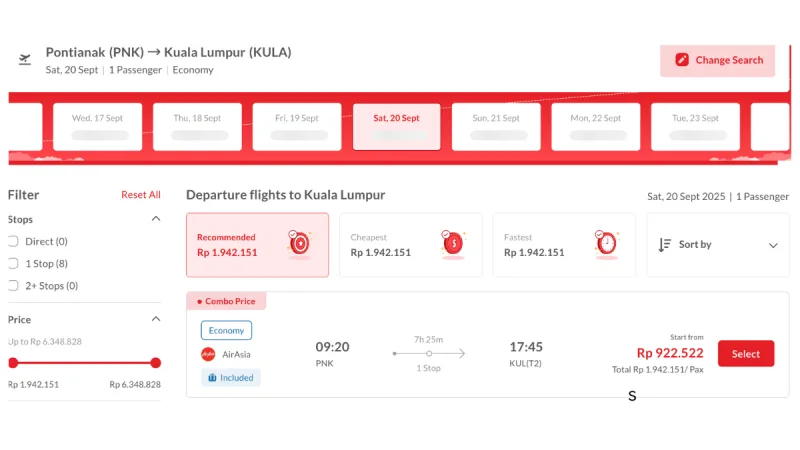This screenshot has width=800, height=450.
Task: Collapse the Price filter section
Action: pos(156,319)
